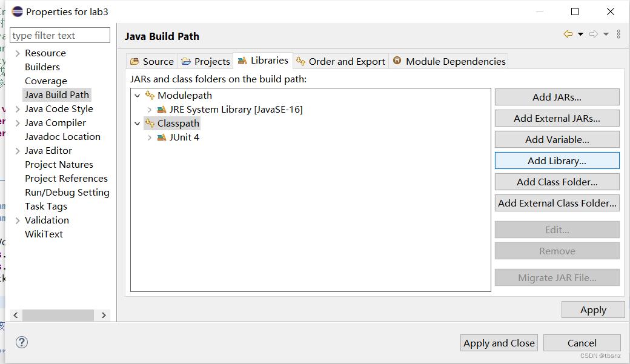Viewport: 630px width, 364px height.
Task: Select Javadoc Location in the sidebar
Action: 62,137
